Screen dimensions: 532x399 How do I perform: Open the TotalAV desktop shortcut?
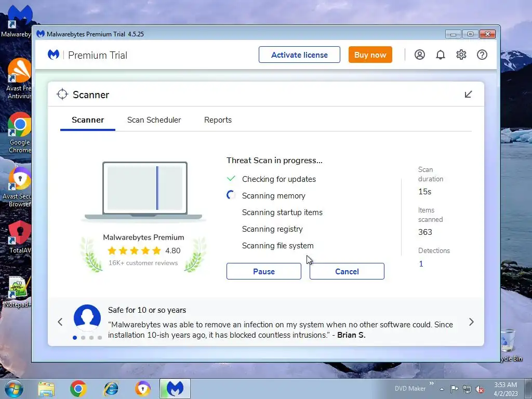(x=20, y=237)
